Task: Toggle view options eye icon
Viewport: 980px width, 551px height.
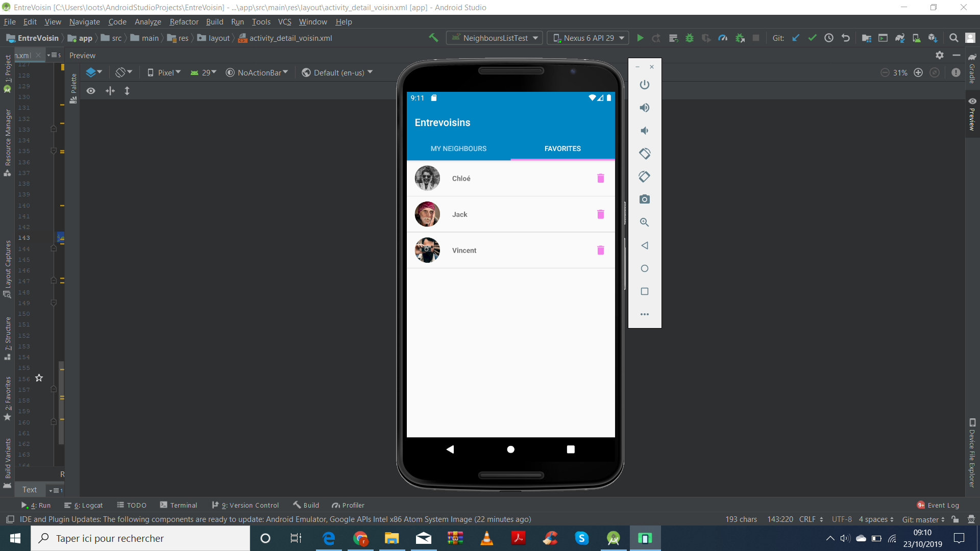Action: point(91,91)
